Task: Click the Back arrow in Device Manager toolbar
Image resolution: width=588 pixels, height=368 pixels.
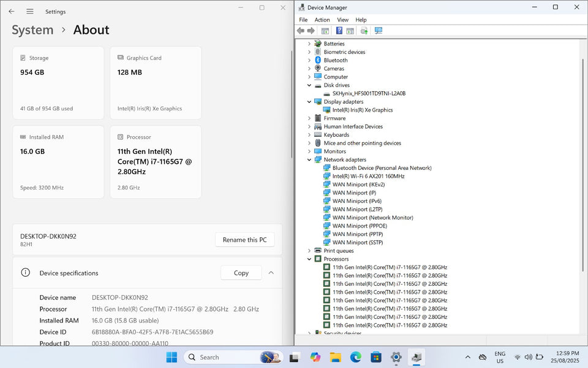Action: coord(300,31)
